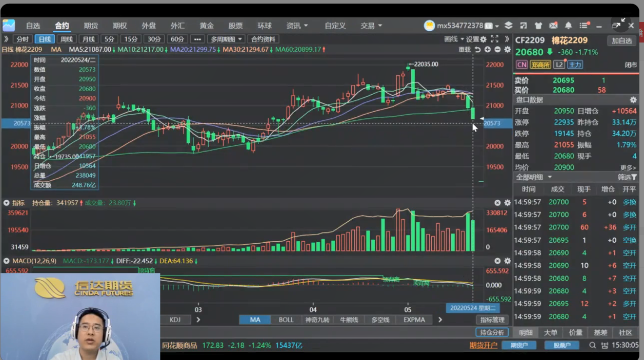Switch to the 大单 tab
The height and width of the screenshot is (360, 644).
tap(551, 332)
